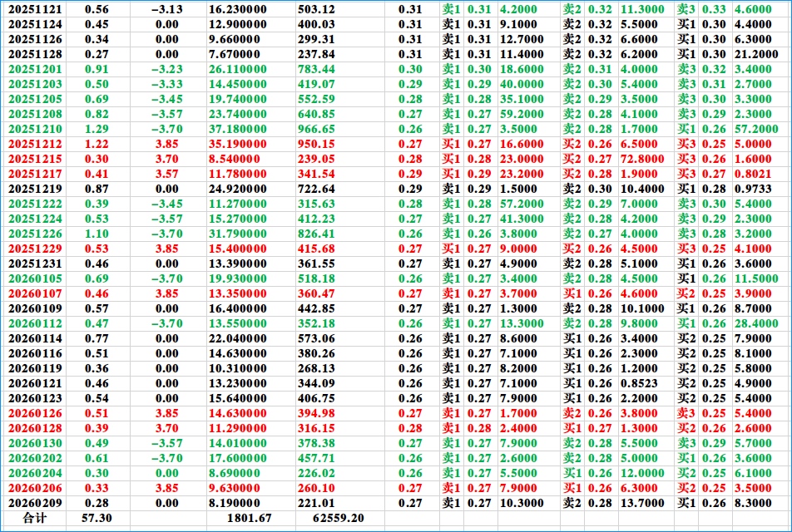Select the quantity cell 72.8000
The image size is (792, 532).
[x=642, y=159]
